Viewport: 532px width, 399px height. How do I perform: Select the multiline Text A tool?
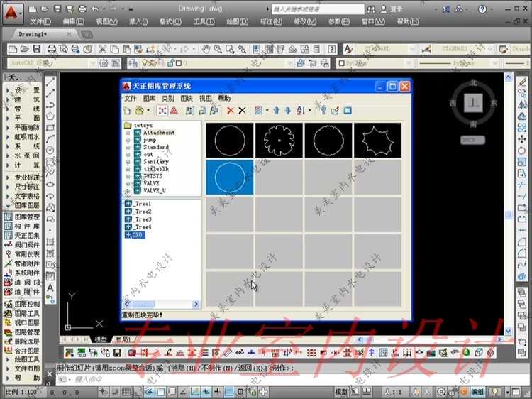(50, 288)
